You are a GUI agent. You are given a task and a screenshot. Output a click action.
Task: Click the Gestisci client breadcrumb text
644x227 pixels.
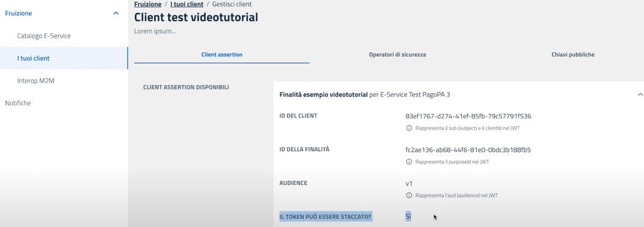232,4
